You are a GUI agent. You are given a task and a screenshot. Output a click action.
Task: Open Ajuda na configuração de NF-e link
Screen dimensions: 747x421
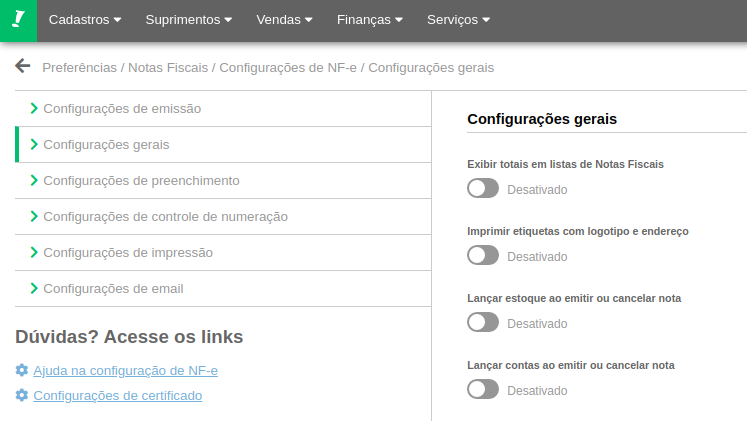125,370
